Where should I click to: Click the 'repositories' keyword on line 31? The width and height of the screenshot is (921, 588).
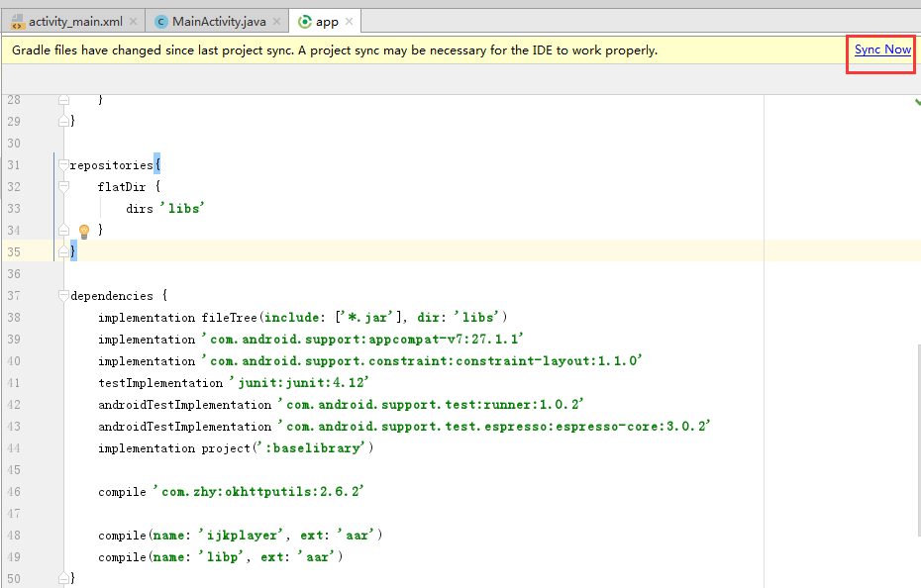[112, 165]
